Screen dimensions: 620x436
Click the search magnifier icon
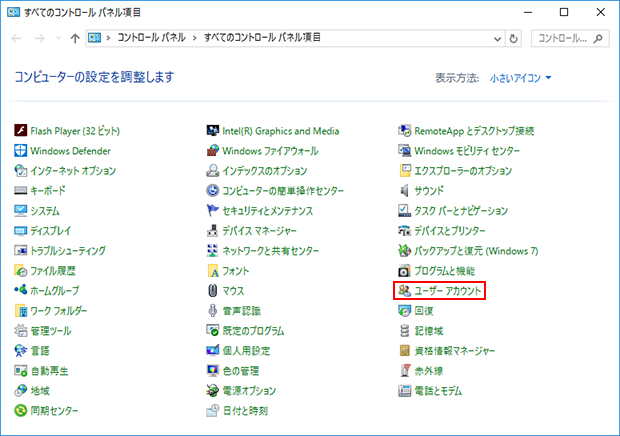pos(598,38)
